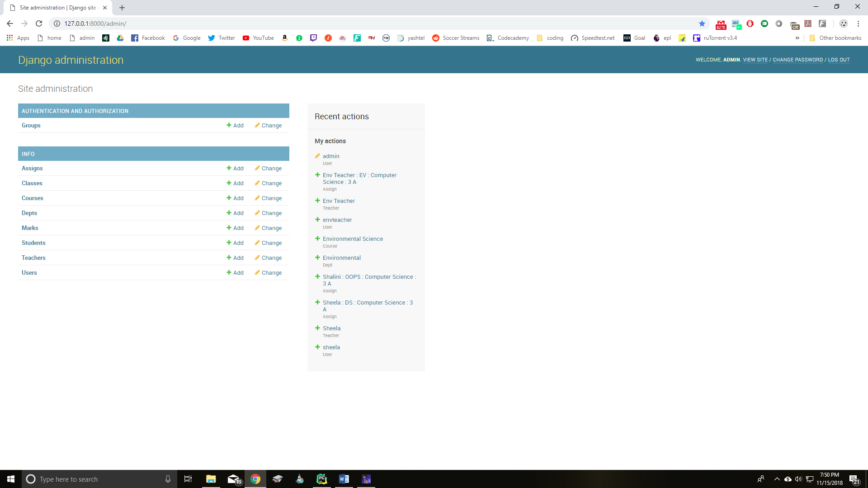Screen dimensions: 868x488
Task: Reload the page with the refresh icon
Action: (x=39, y=23)
